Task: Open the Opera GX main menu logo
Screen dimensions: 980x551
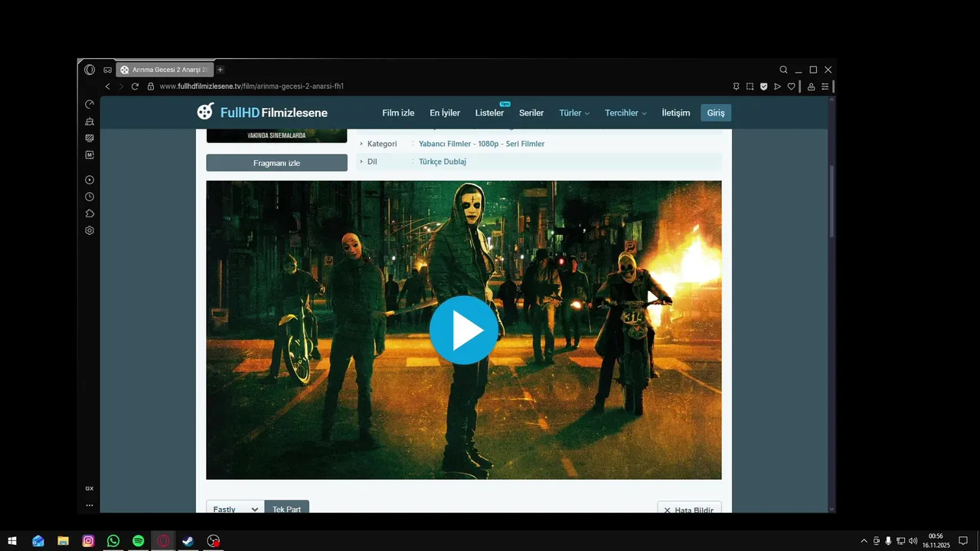Action: [90, 70]
